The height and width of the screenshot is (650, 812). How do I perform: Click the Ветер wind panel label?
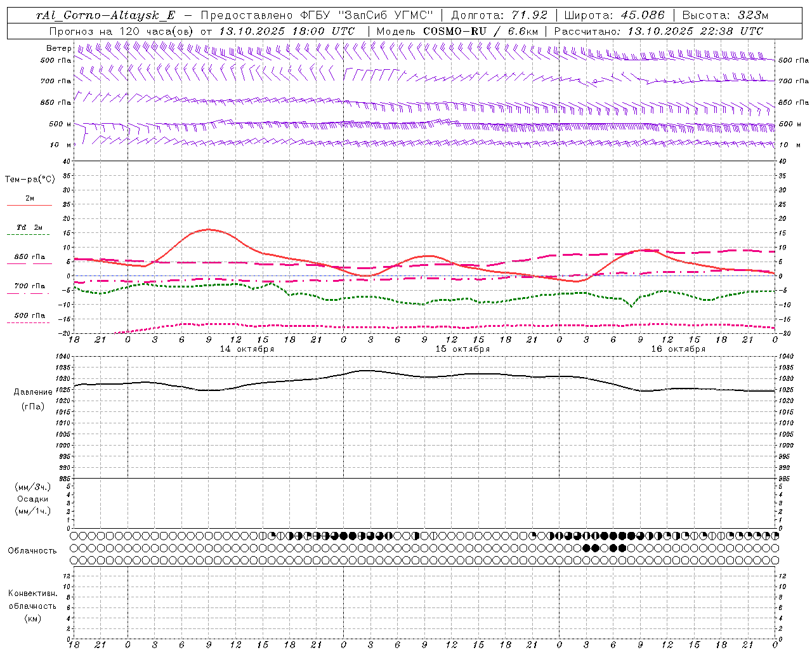coord(59,48)
